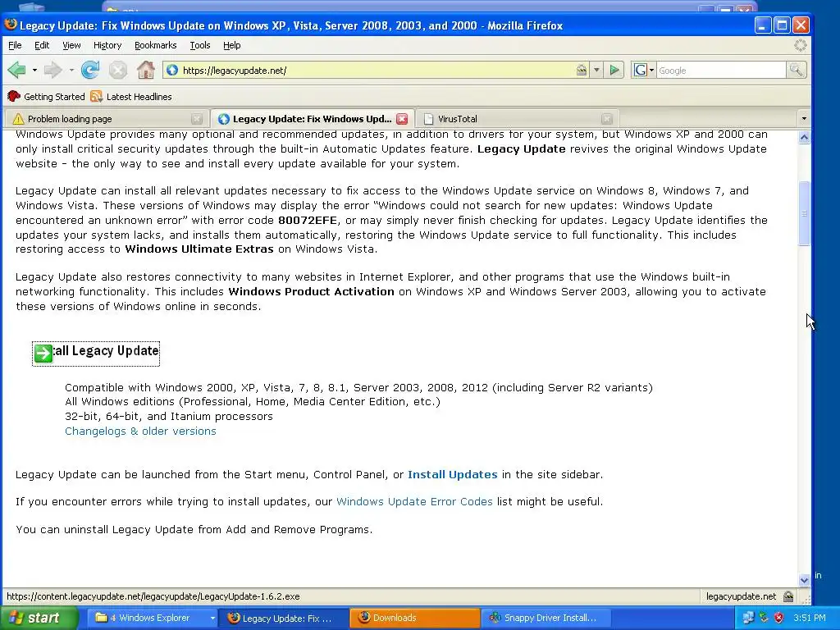Image resolution: width=840 pixels, height=630 pixels.
Task: Open the Downloads taskbar window
Action: point(415,618)
